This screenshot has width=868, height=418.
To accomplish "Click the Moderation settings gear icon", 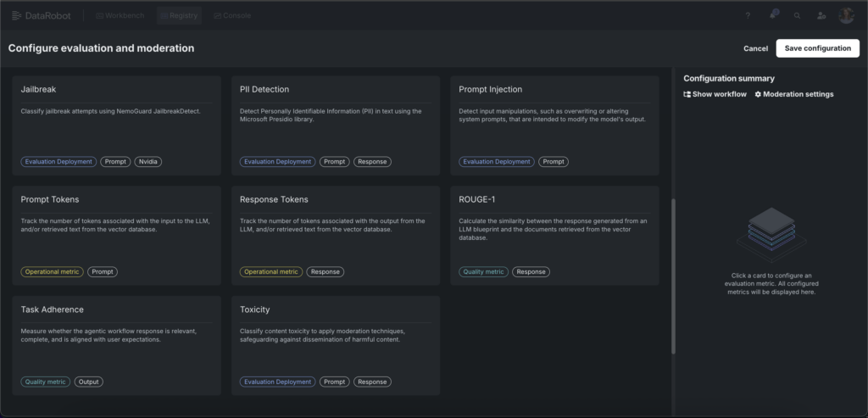I will [x=758, y=94].
